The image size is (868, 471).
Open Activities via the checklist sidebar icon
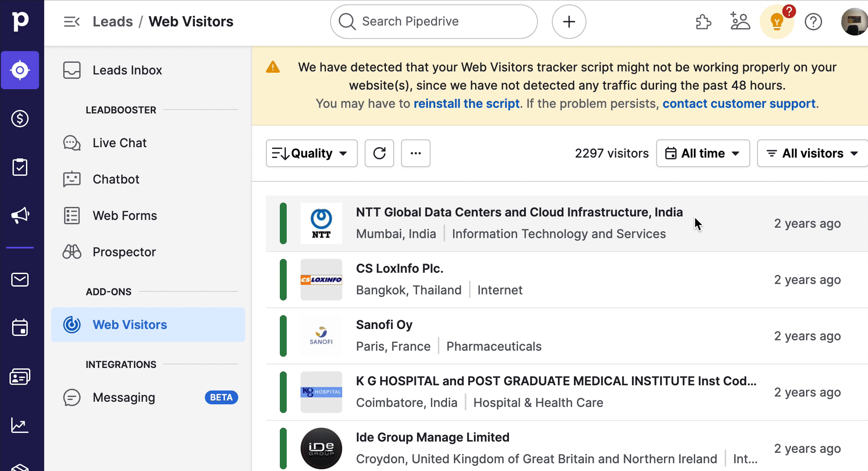coord(20,167)
